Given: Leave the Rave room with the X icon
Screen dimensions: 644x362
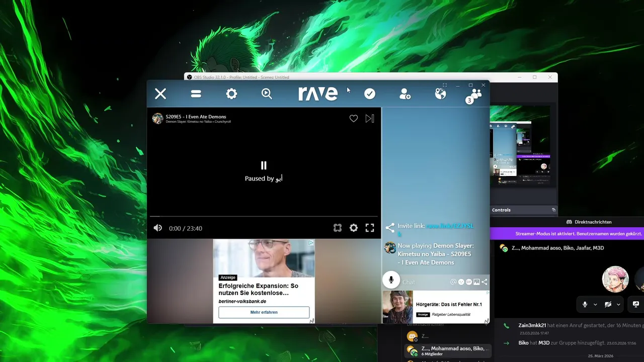Looking at the screenshot, I should pyautogui.click(x=160, y=94).
